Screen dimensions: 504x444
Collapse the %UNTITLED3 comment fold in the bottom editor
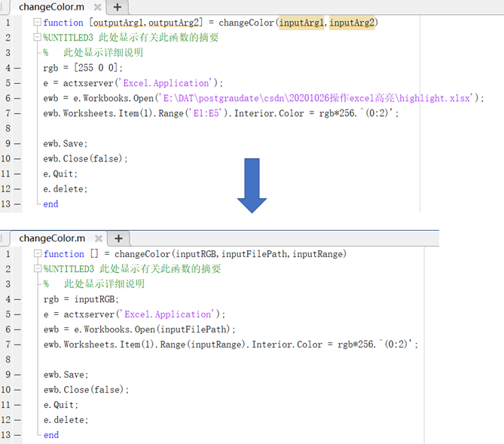coord(38,268)
